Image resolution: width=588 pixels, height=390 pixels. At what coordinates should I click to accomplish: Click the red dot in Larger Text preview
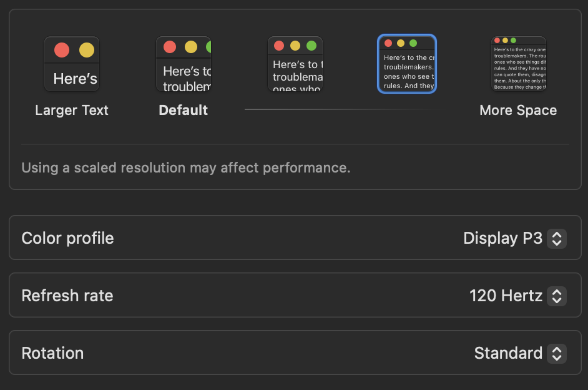[x=62, y=50]
